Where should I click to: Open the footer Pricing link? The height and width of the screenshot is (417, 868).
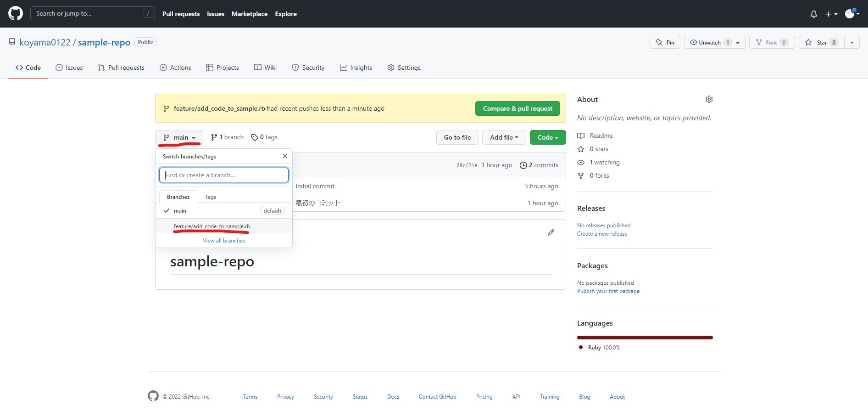click(x=484, y=397)
